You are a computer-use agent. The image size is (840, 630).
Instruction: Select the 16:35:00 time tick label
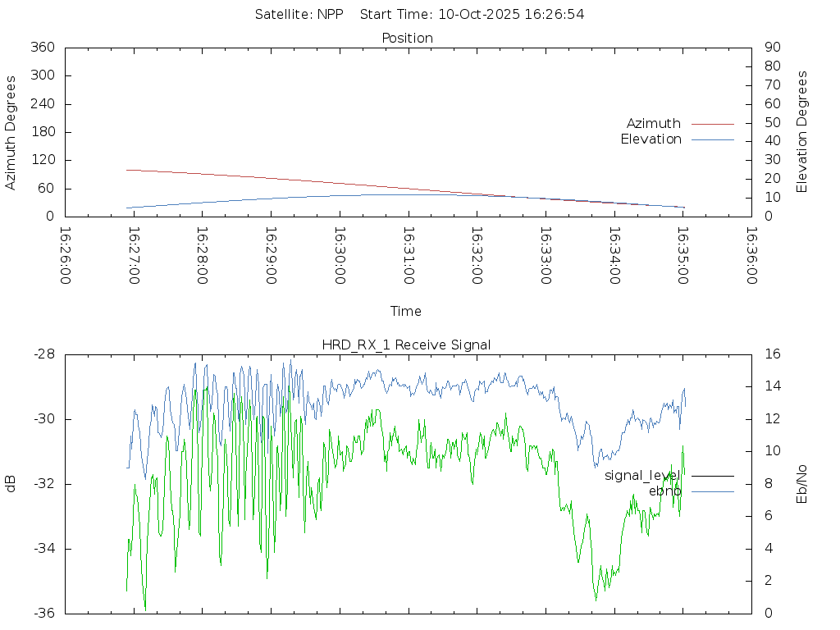(x=682, y=256)
